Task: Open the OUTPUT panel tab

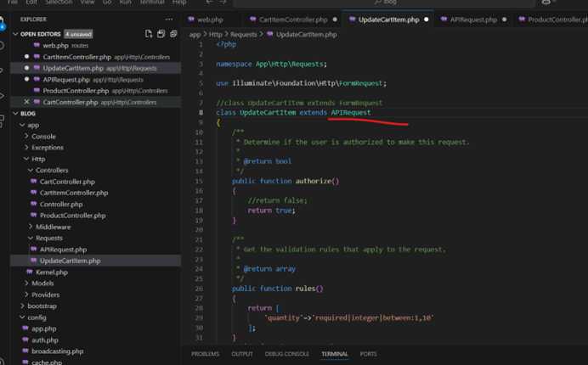Action: [242, 354]
